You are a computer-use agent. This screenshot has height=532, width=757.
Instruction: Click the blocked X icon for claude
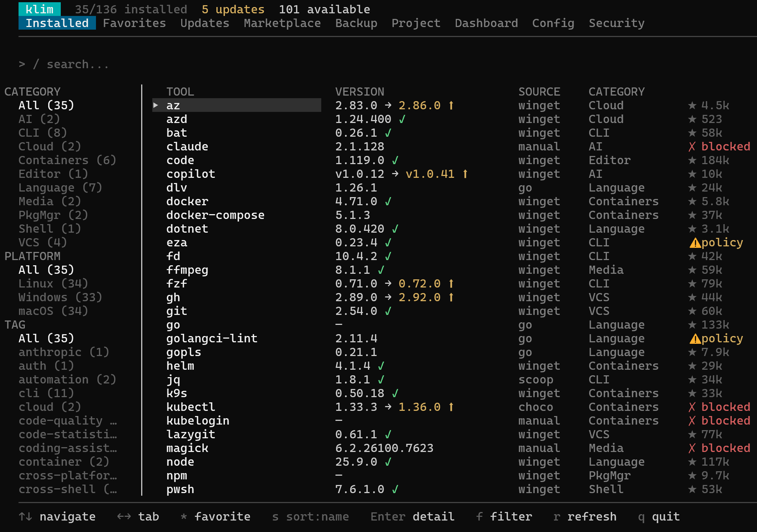coord(692,147)
